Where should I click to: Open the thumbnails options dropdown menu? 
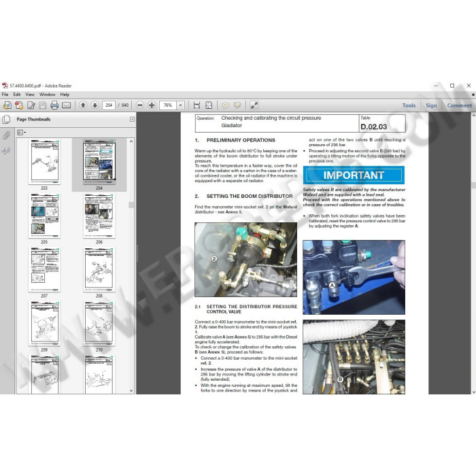tap(21, 133)
